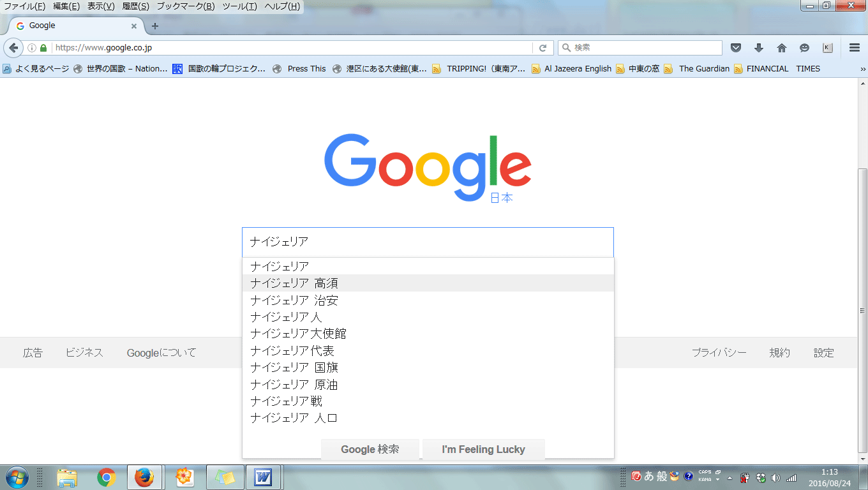868x490 pixels.
Task: Click magnifier icon in toolbar search box
Action: (x=566, y=48)
